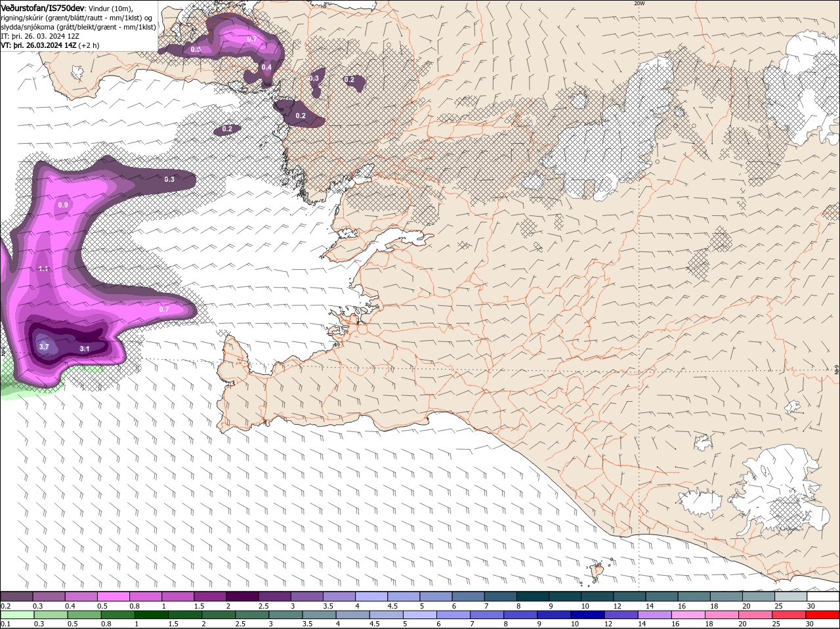Pick the dark teal upper swatch labeled 8
Image resolution: width=840 pixels, height=629 pixels.
point(533,596)
